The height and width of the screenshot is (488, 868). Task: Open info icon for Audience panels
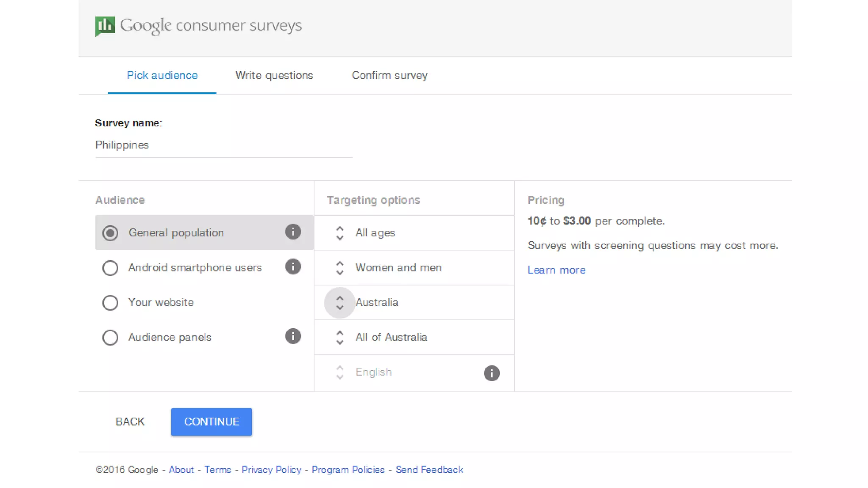[293, 336]
